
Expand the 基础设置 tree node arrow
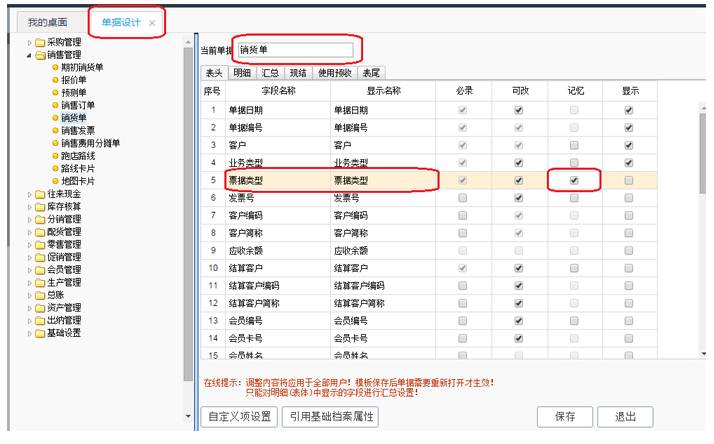(30, 333)
